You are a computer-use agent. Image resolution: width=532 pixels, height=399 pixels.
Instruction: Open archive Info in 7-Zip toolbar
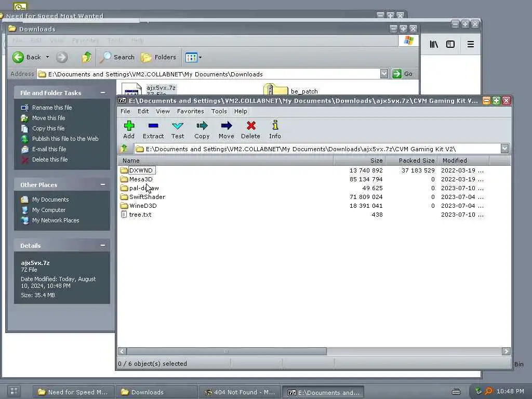(x=275, y=130)
